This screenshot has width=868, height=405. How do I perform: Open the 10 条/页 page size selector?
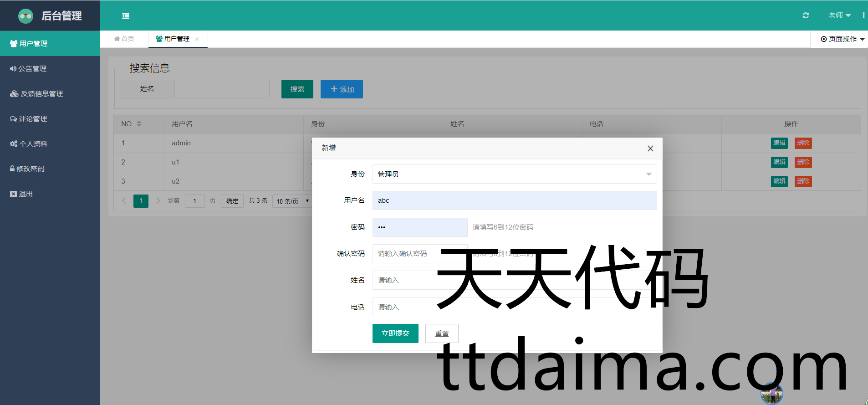coord(292,201)
